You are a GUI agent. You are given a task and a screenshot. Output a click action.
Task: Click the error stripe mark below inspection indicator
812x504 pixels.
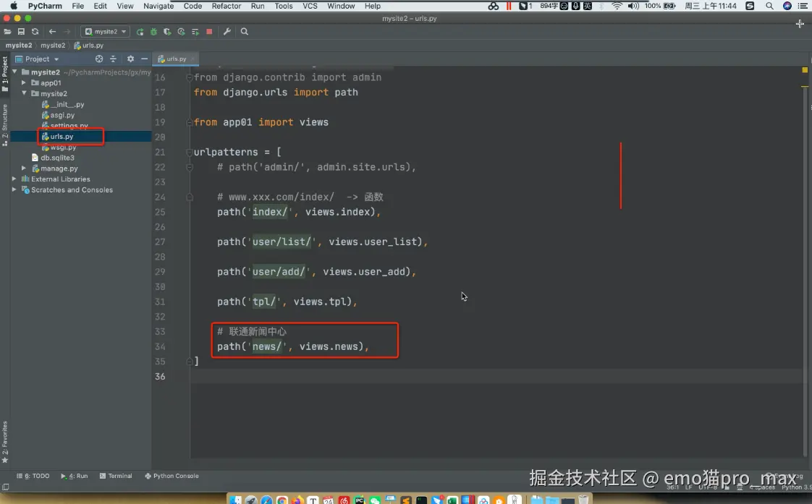(805, 87)
